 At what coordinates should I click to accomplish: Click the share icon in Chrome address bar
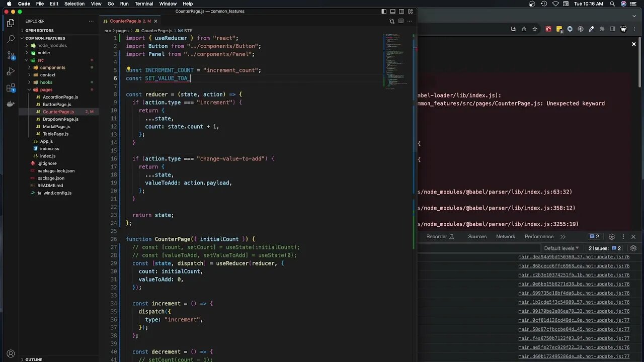pyautogui.click(x=524, y=29)
